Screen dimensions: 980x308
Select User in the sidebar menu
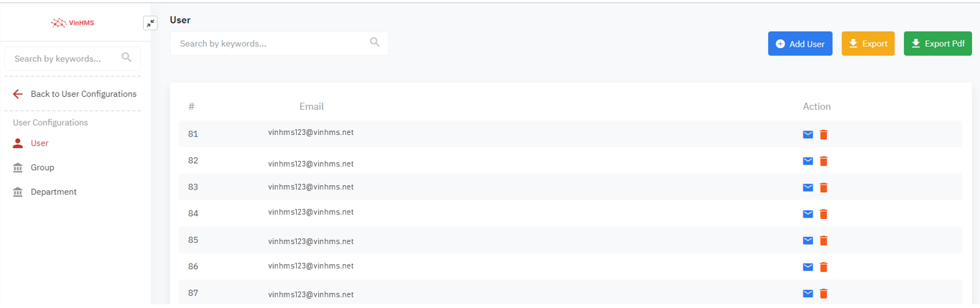(x=40, y=143)
